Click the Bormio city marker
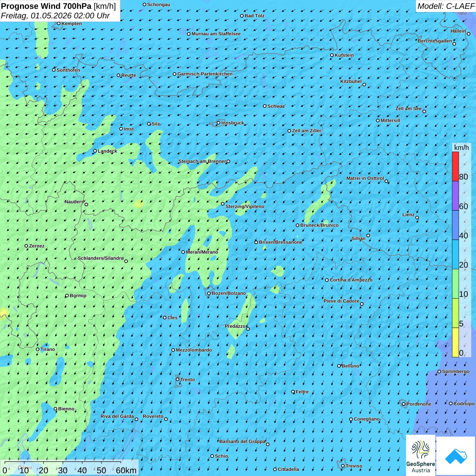This screenshot has height=476, width=476. coord(67,295)
